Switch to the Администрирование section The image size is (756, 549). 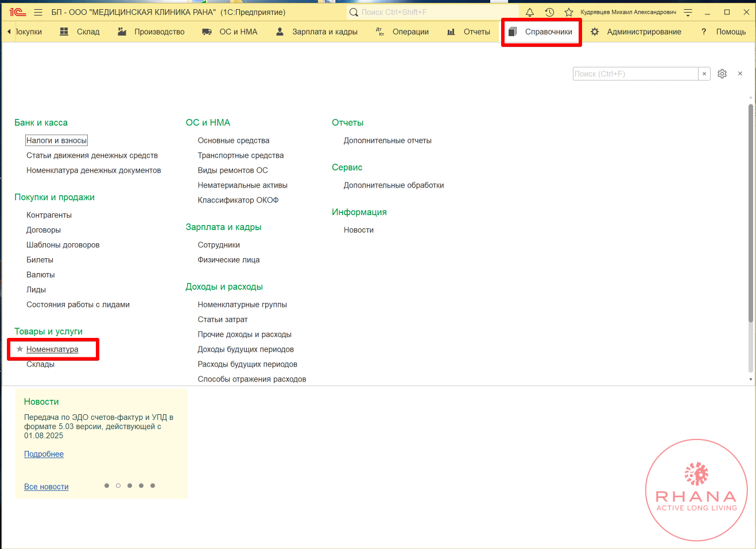point(636,32)
